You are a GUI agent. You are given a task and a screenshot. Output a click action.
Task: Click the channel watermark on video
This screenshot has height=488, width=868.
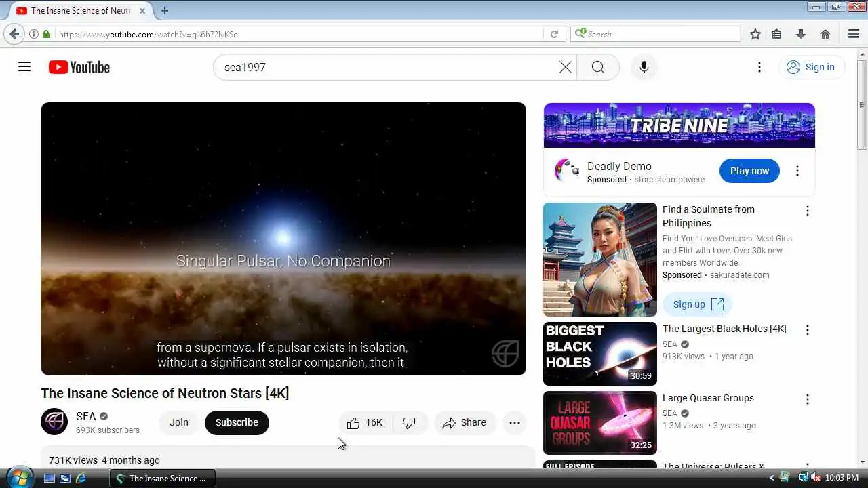[505, 353]
